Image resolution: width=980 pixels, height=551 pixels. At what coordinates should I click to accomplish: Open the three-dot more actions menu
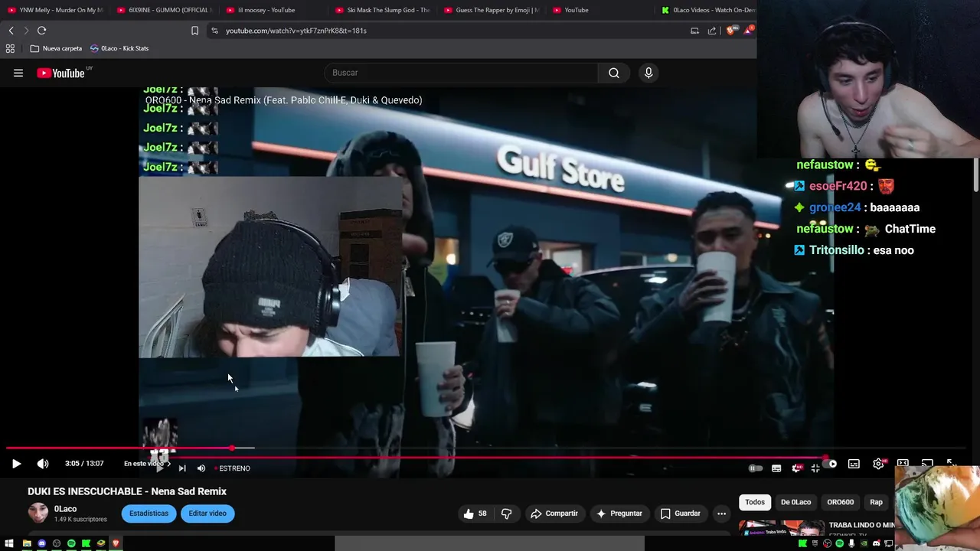point(721,514)
